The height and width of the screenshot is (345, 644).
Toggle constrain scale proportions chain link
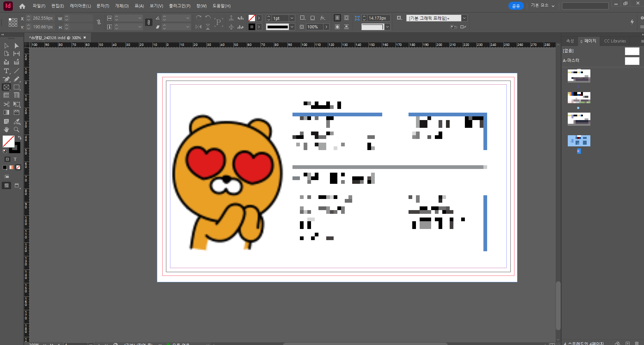pos(149,22)
